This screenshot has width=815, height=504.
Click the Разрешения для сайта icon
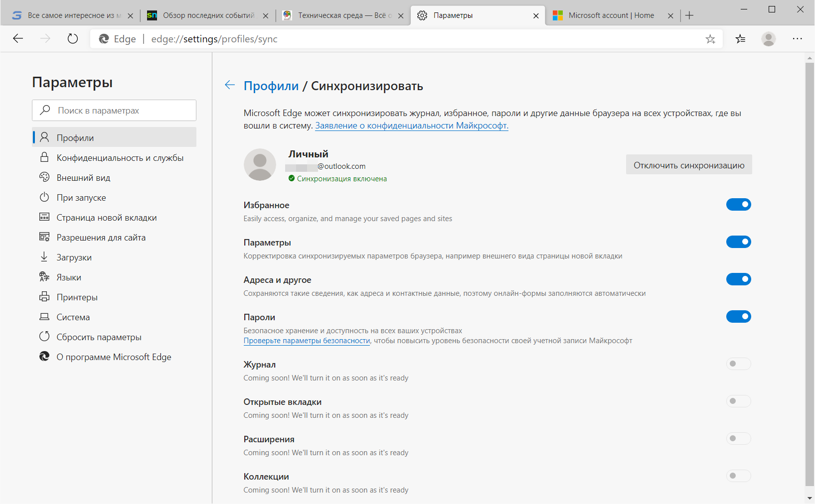click(x=44, y=237)
